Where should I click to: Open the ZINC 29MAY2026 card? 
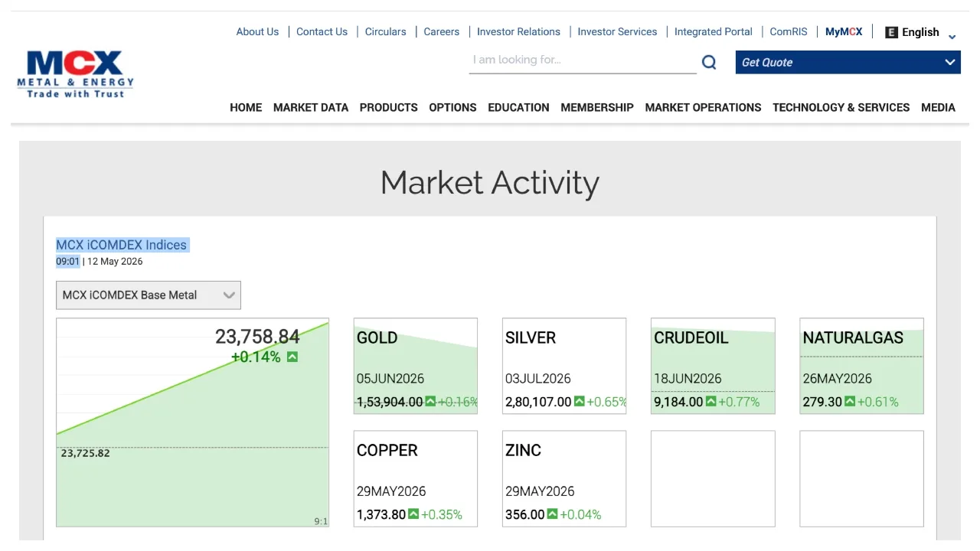564,479
